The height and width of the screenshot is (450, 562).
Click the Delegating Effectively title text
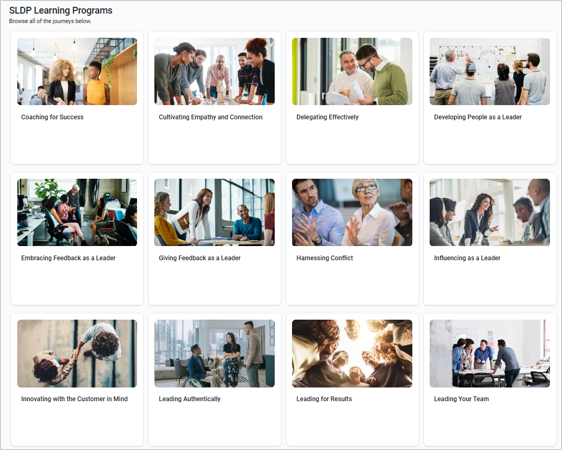(327, 117)
